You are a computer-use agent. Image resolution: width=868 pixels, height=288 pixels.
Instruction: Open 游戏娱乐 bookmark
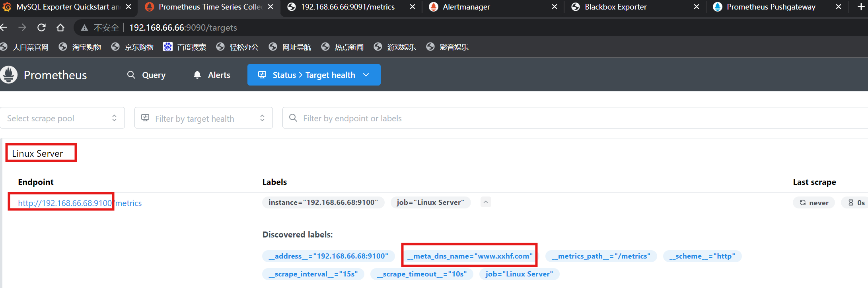tap(395, 47)
